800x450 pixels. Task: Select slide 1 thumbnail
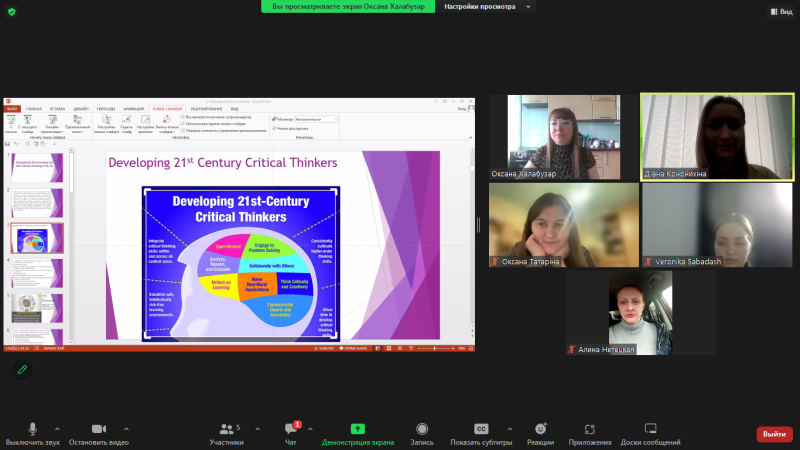click(x=37, y=168)
